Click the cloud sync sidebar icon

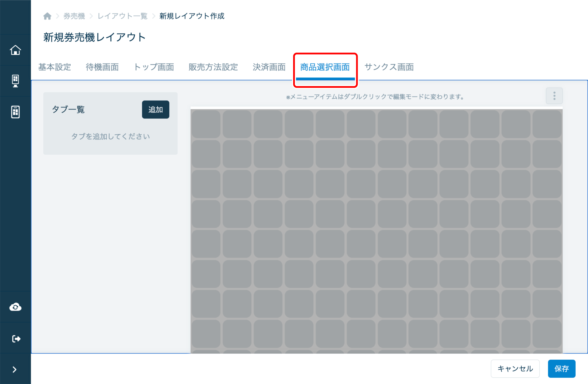15,307
